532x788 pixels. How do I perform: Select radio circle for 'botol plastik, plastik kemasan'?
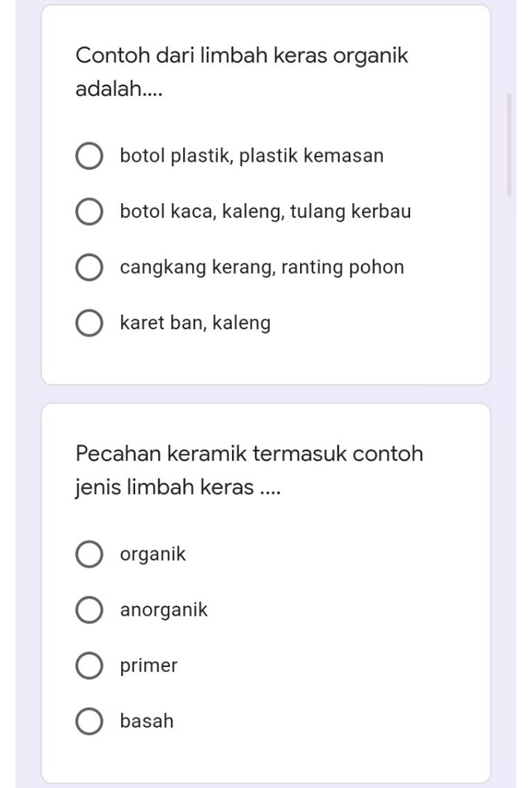(89, 156)
